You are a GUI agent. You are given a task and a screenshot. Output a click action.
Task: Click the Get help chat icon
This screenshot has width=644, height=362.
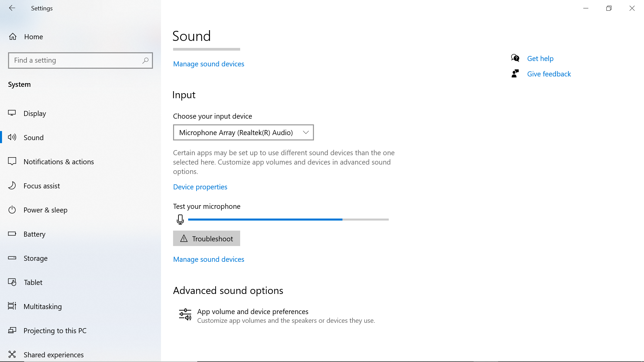click(515, 58)
